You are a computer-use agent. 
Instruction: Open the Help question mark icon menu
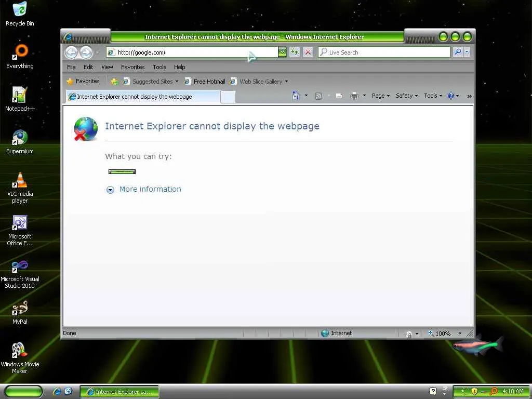453,96
